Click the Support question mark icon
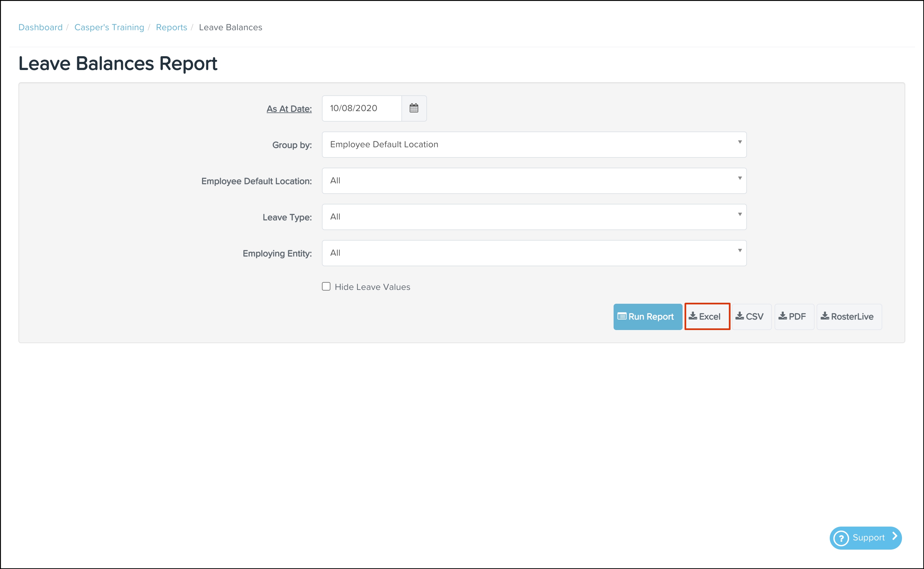924x569 pixels. (841, 538)
